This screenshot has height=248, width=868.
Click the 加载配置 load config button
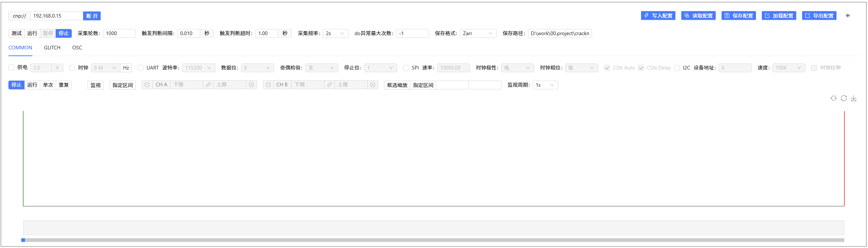tap(779, 16)
